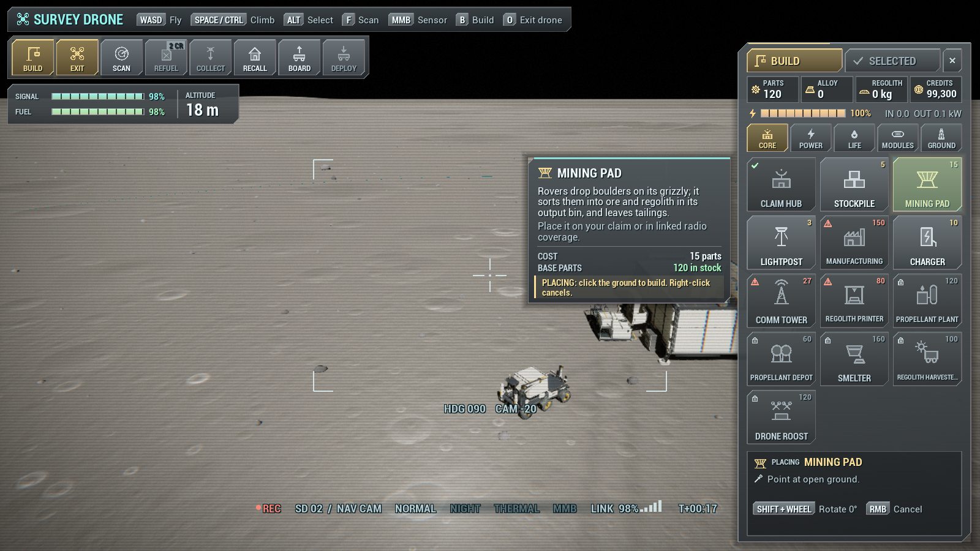Select the Stockpile build item
Viewport: 980px width, 551px height.
854,184
